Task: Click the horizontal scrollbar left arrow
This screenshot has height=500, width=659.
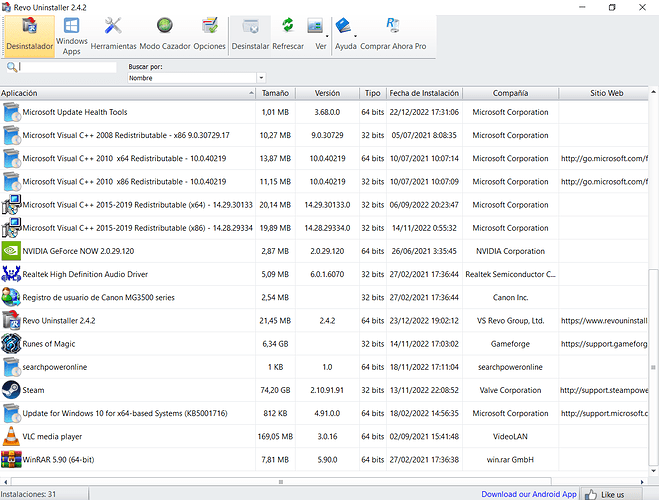Action: click(5, 482)
